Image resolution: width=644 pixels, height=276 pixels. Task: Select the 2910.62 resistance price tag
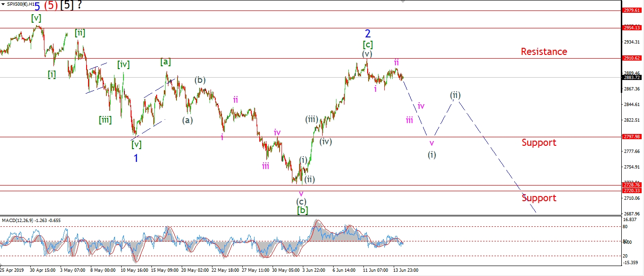[x=632, y=58]
